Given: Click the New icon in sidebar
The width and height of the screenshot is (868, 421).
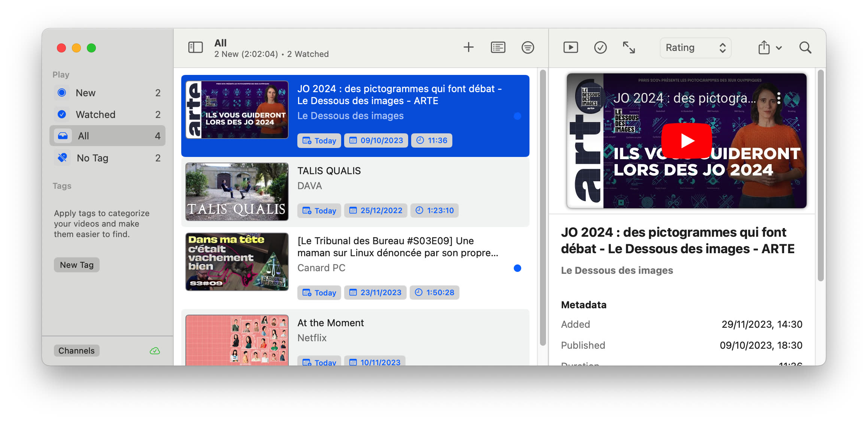Looking at the screenshot, I should (62, 93).
